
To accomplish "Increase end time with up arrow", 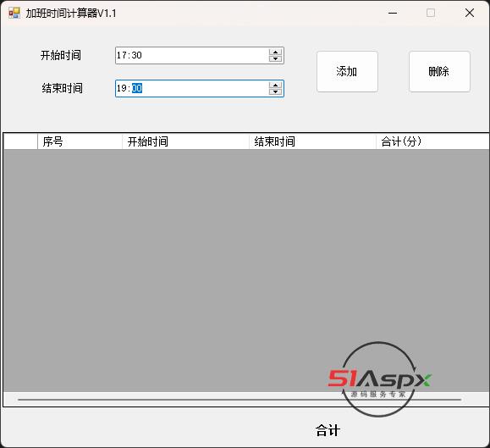I will [x=275, y=86].
